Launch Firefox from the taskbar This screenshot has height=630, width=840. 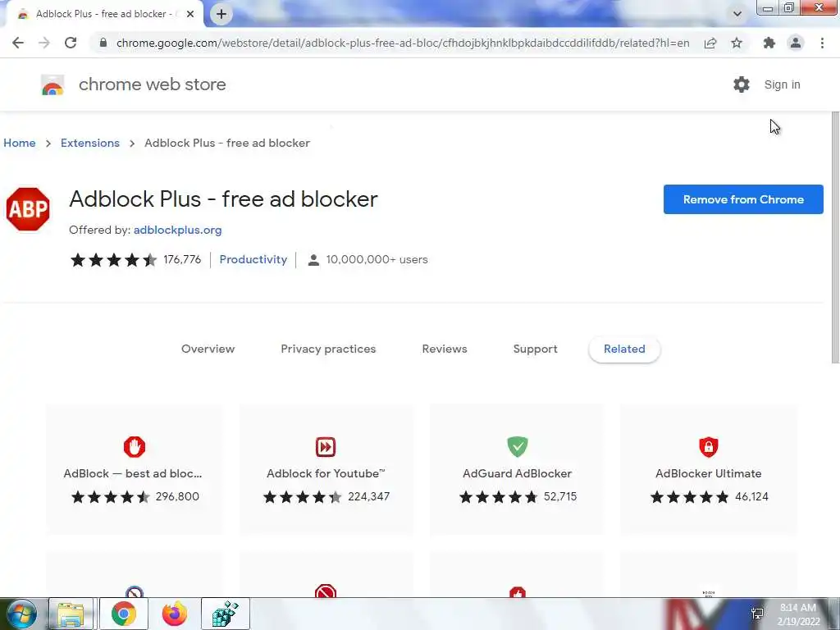(x=175, y=614)
